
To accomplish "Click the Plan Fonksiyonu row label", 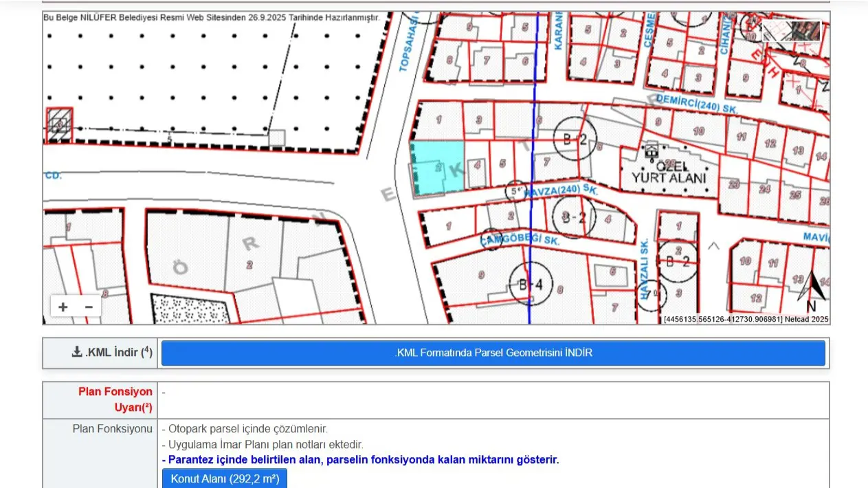I will [x=113, y=428].
